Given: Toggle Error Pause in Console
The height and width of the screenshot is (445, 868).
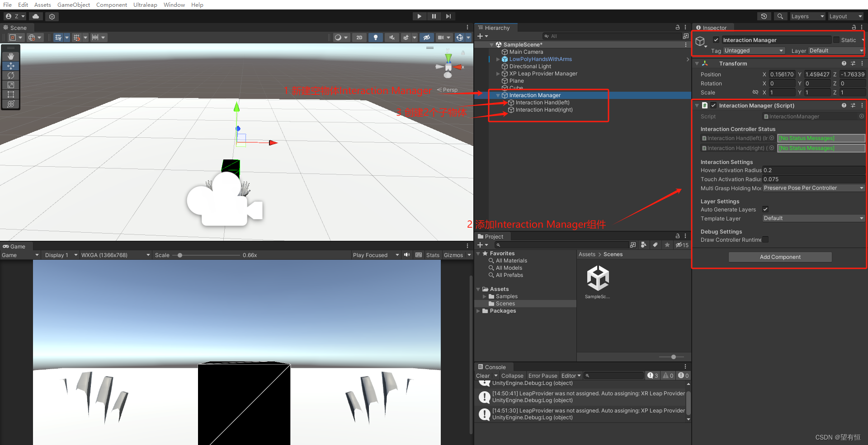Looking at the screenshot, I should click(542, 375).
